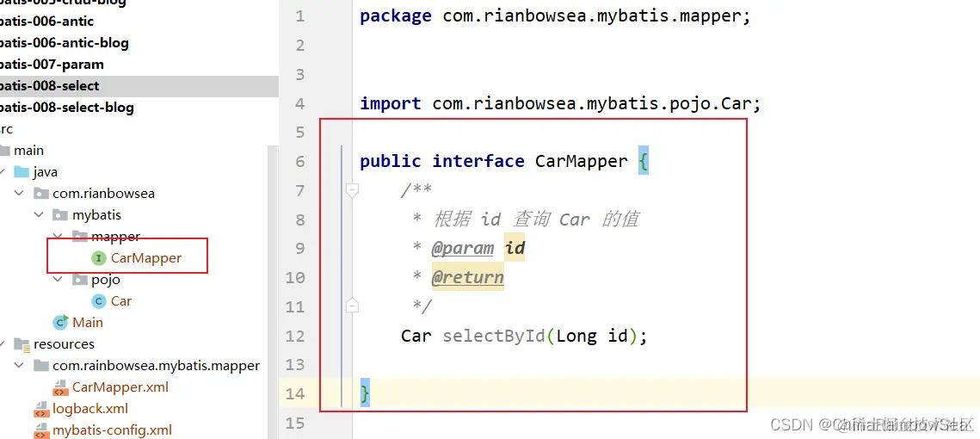The image size is (980, 439).
Task: Click the closing brace on line 14
Action: 365,394
